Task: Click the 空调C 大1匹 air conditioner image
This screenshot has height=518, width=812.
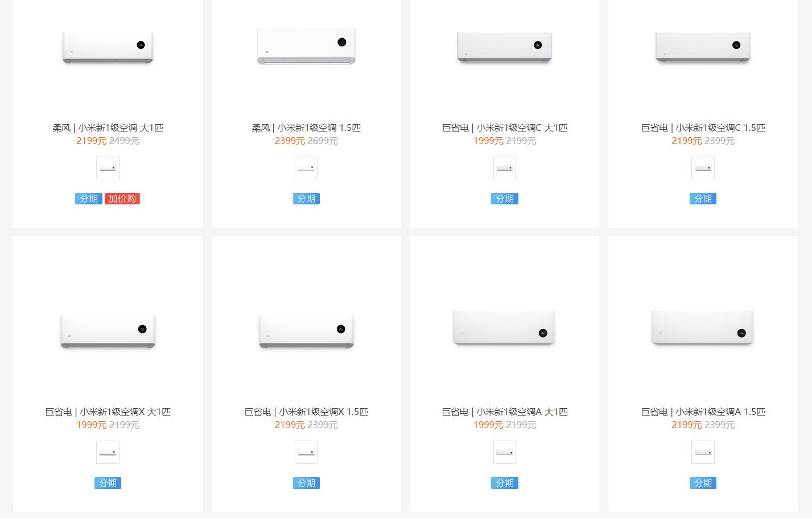Action: 504,47
